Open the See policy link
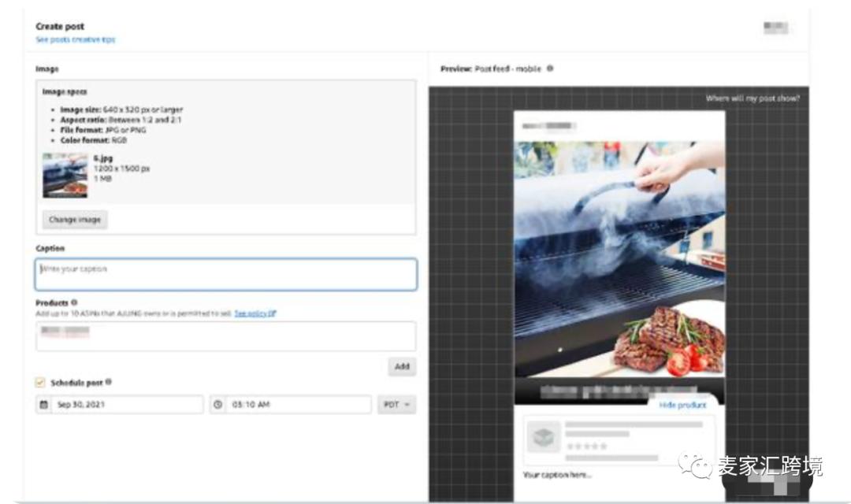This screenshot has width=851, height=504. [255, 313]
